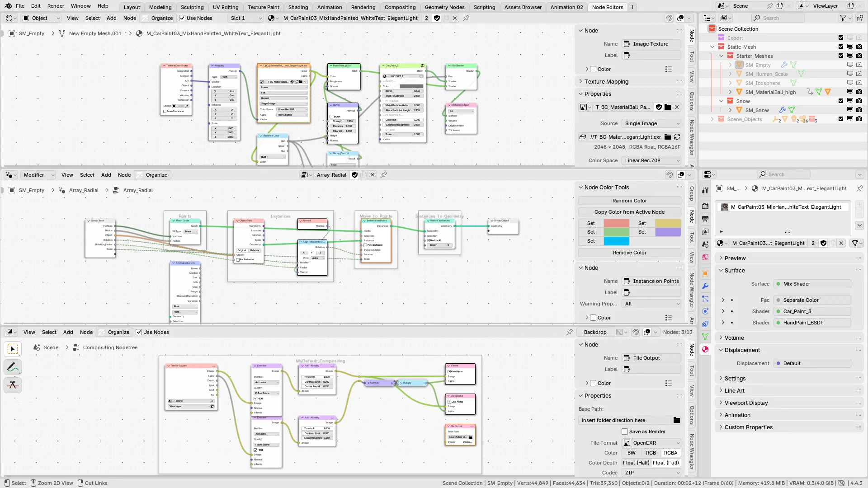868x488 pixels.
Task: Open Color Space Linear Rec.709 dropdown
Action: point(651,160)
